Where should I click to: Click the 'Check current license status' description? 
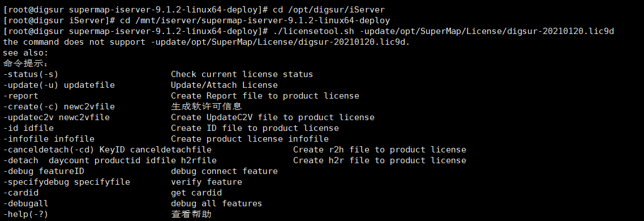click(242, 74)
